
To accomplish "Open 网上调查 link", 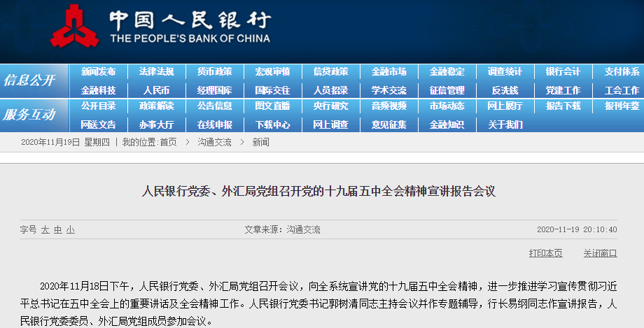I will tap(330, 124).
